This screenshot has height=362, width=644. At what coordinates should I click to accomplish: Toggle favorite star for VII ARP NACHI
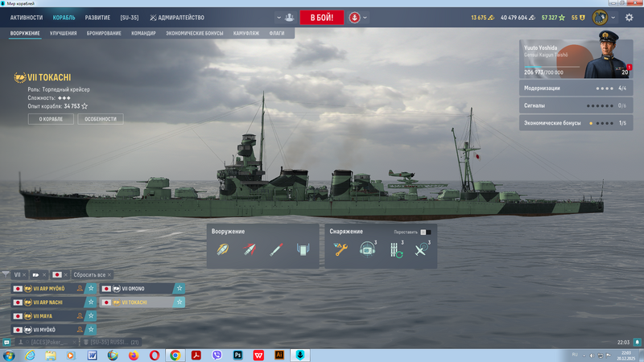(91, 302)
